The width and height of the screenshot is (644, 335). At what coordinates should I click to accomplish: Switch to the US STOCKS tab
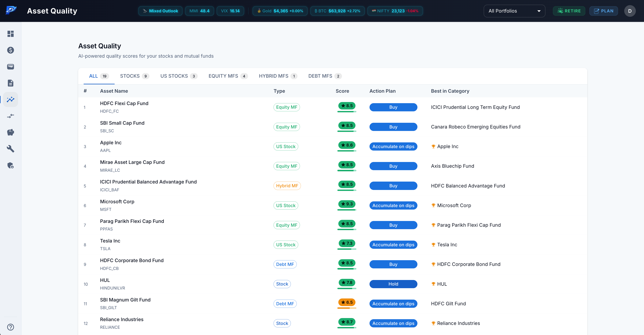click(179, 76)
